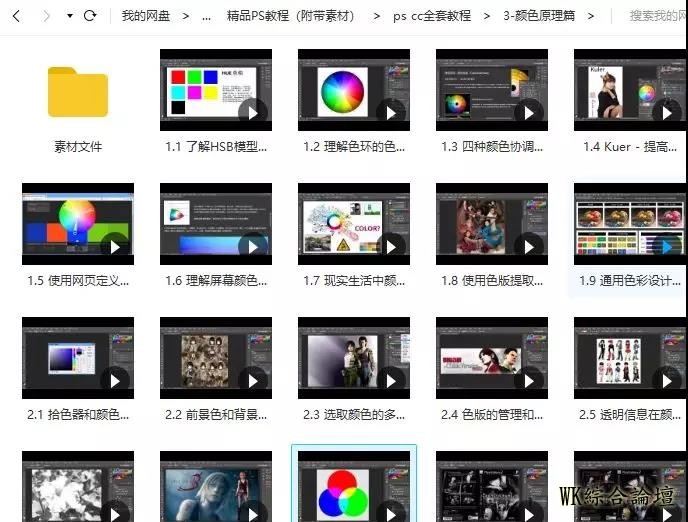Image resolution: width=688 pixels, height=522 pixels.
Task: Open the 素材文件 folder
Action: coord(78,92)
